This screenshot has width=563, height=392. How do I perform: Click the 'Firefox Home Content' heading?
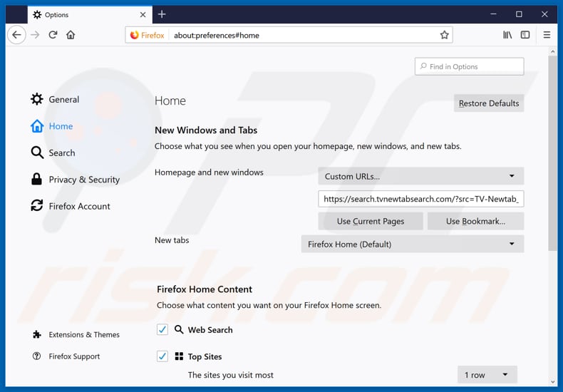coord(205,289)
